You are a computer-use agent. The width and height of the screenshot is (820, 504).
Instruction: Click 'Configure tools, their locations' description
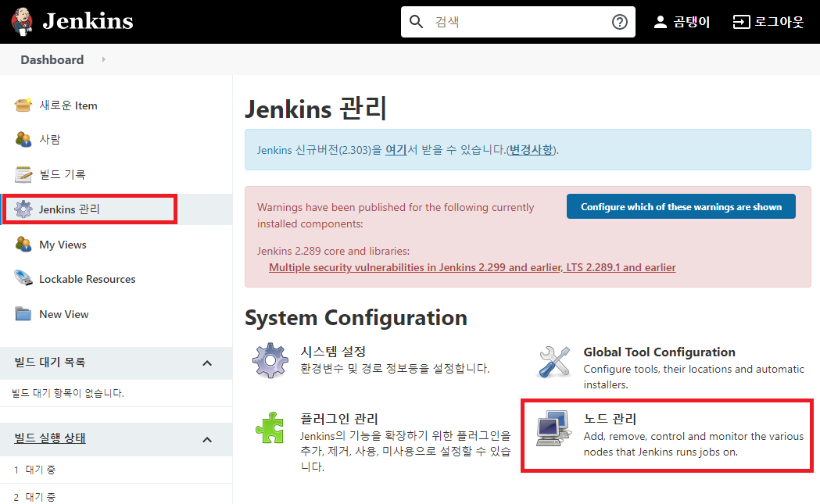coord(693,377)
